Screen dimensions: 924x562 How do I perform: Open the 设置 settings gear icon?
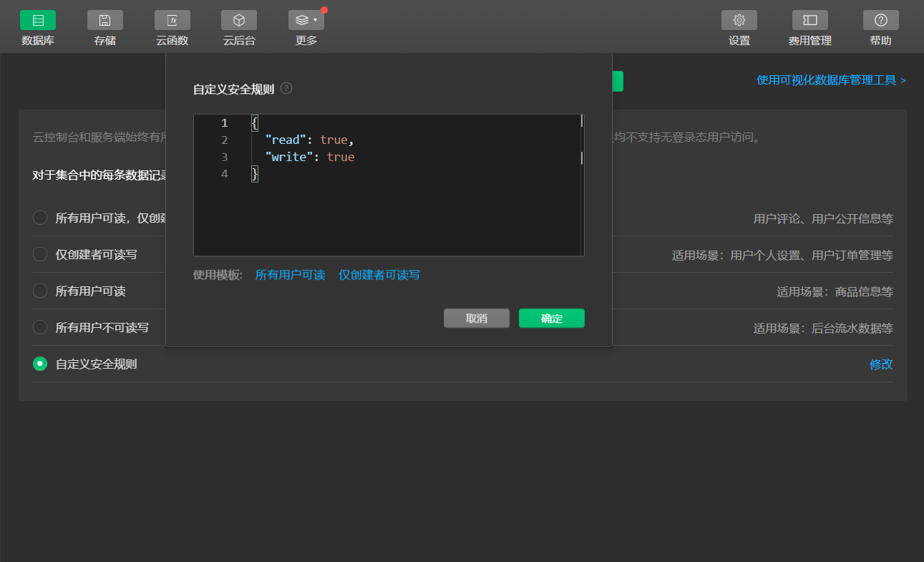[739, 20]
